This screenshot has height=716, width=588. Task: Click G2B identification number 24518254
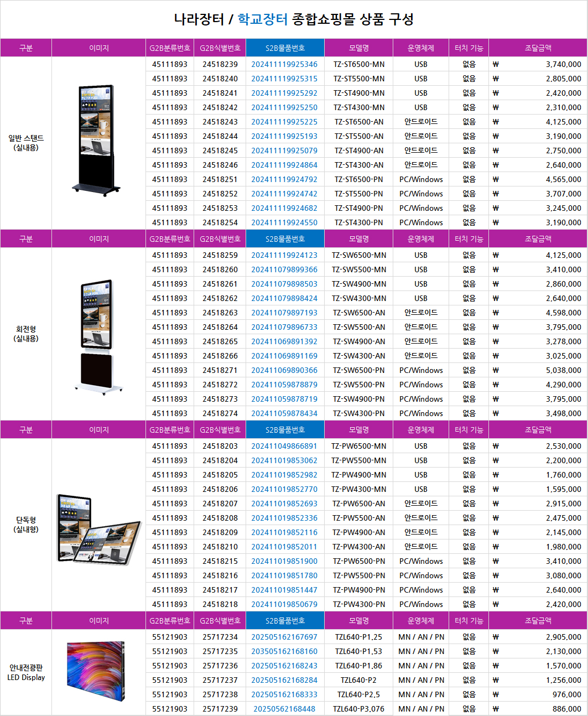click(220, 222)
